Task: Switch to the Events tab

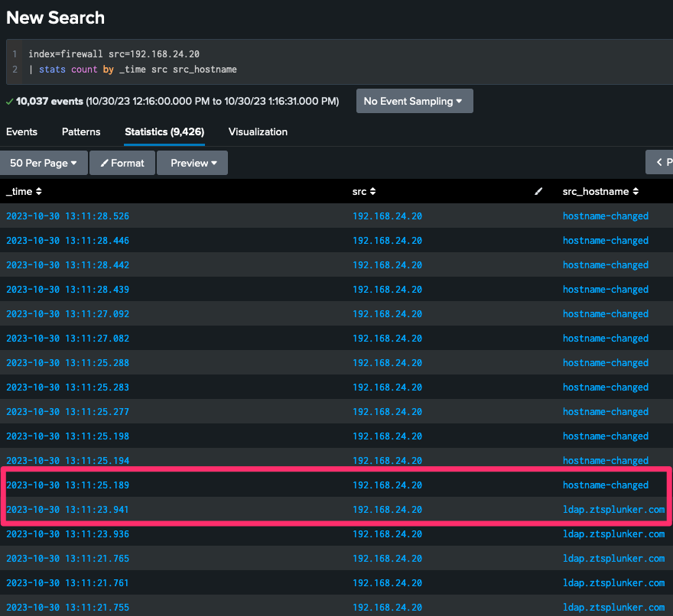Action: tap(21, 131)
